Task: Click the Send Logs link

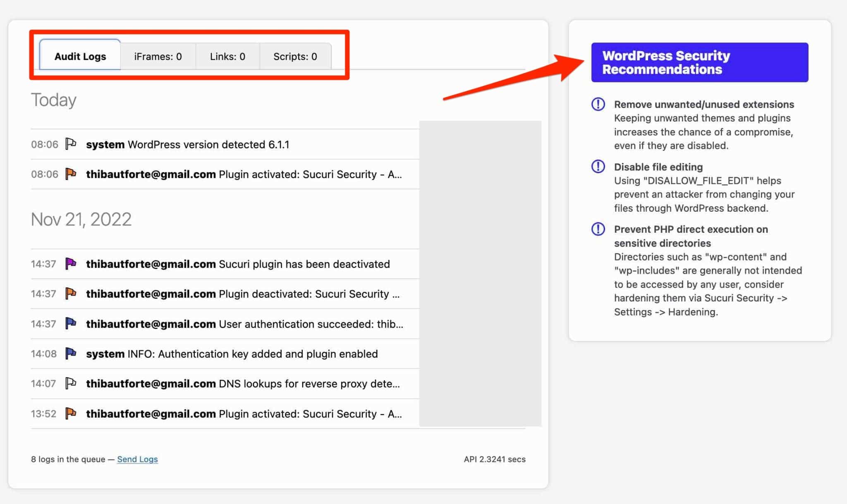Action: (137, 459)
